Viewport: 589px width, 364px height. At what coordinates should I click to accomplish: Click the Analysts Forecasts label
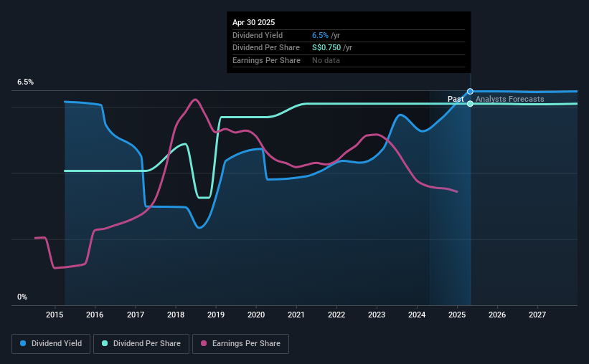pyautogui.click(x=510, y=99)
